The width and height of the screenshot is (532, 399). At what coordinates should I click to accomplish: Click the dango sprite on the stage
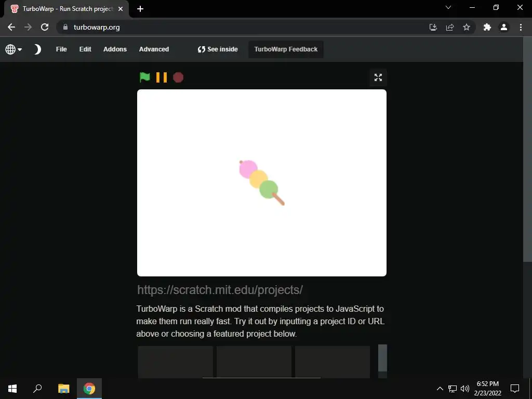[x=262, y=182]
